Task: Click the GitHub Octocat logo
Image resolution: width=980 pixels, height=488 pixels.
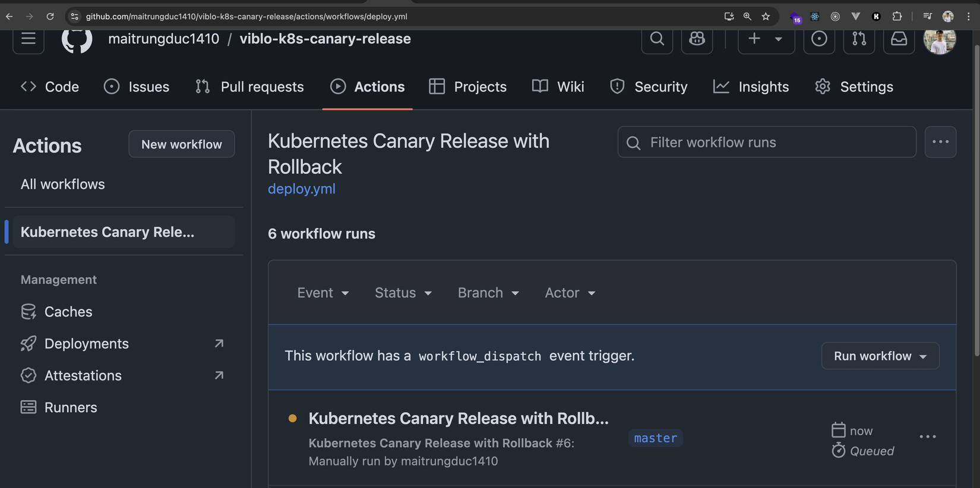Action: pos(77,39)
